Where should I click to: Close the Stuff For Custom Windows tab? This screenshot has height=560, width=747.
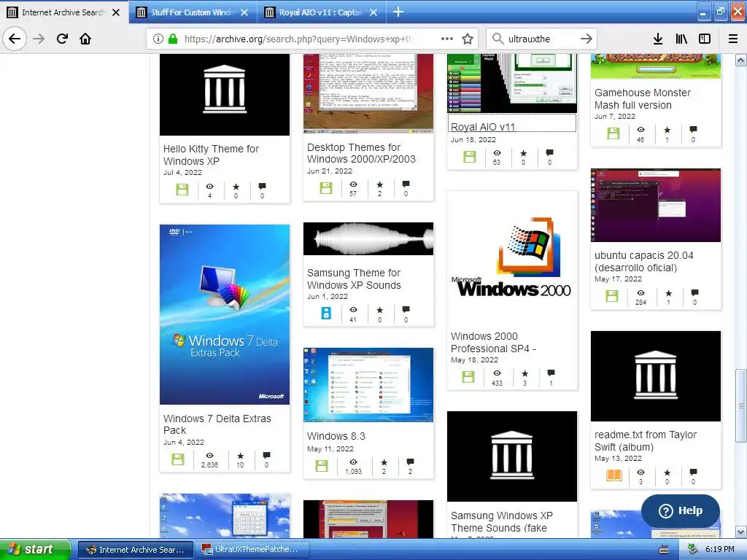(x=244, y=12)
